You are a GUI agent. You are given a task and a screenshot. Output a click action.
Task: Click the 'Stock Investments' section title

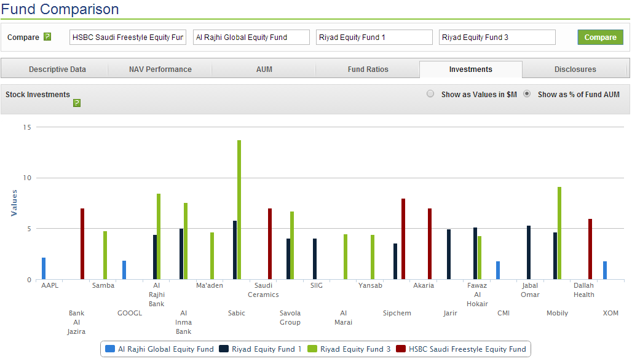click(38, 94)
